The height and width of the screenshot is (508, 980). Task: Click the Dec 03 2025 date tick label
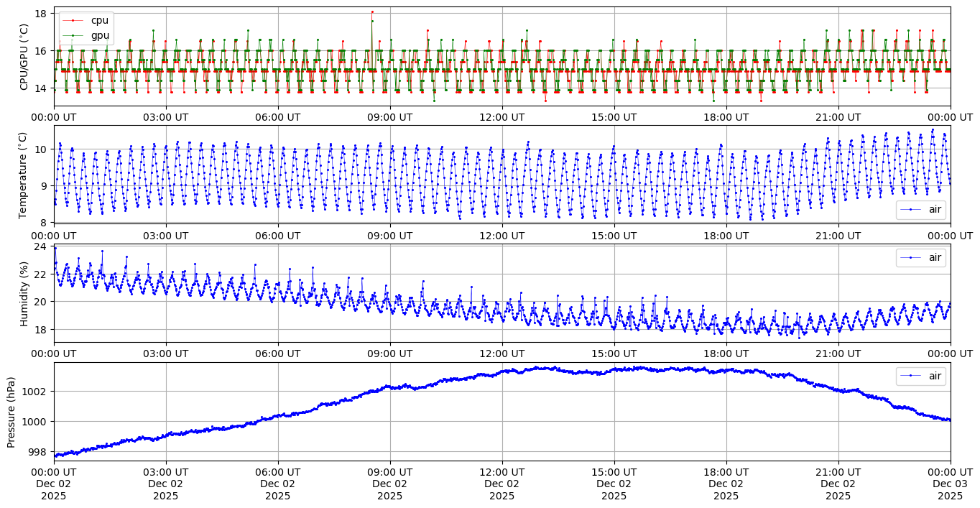tap(950, 484)
